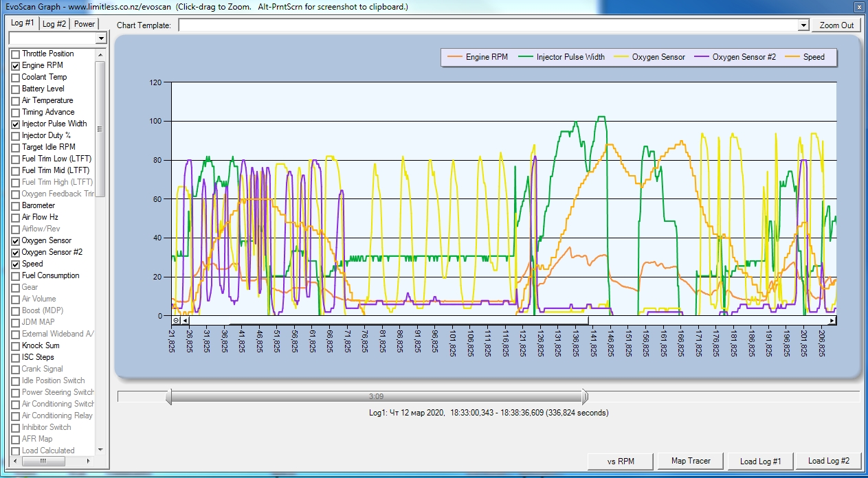Uncheck the Engine RPM checkbox

15,65
